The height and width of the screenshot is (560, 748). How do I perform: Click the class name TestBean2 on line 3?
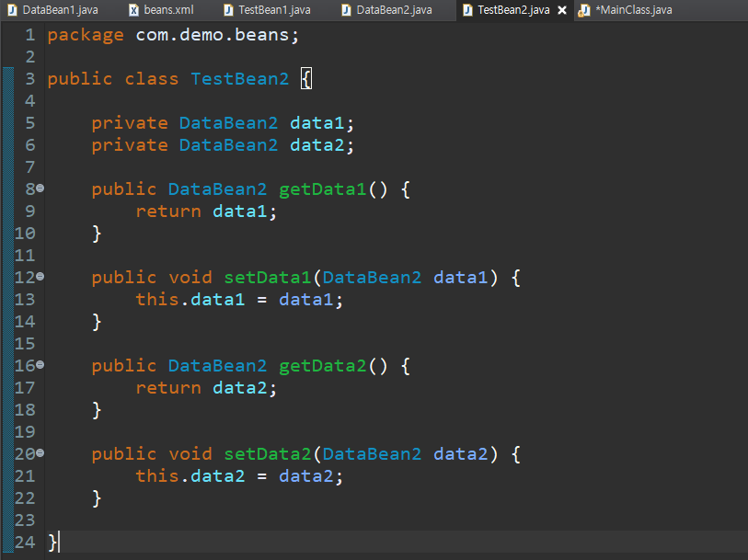[x=240, y=79]
